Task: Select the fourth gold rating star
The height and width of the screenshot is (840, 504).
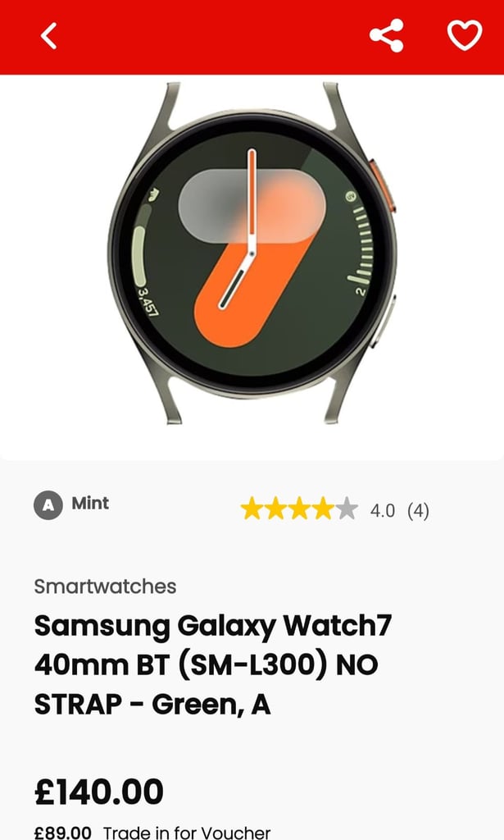Action: 323,509
